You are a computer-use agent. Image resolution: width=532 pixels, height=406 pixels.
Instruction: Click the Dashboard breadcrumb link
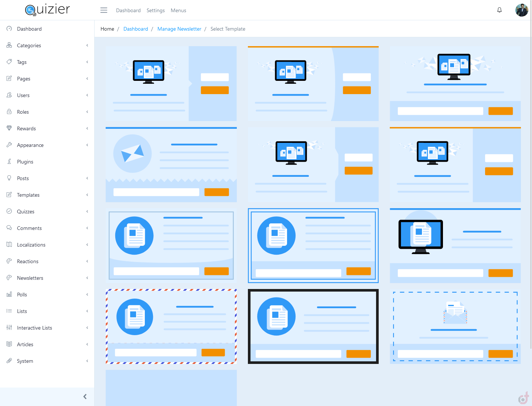136,29
